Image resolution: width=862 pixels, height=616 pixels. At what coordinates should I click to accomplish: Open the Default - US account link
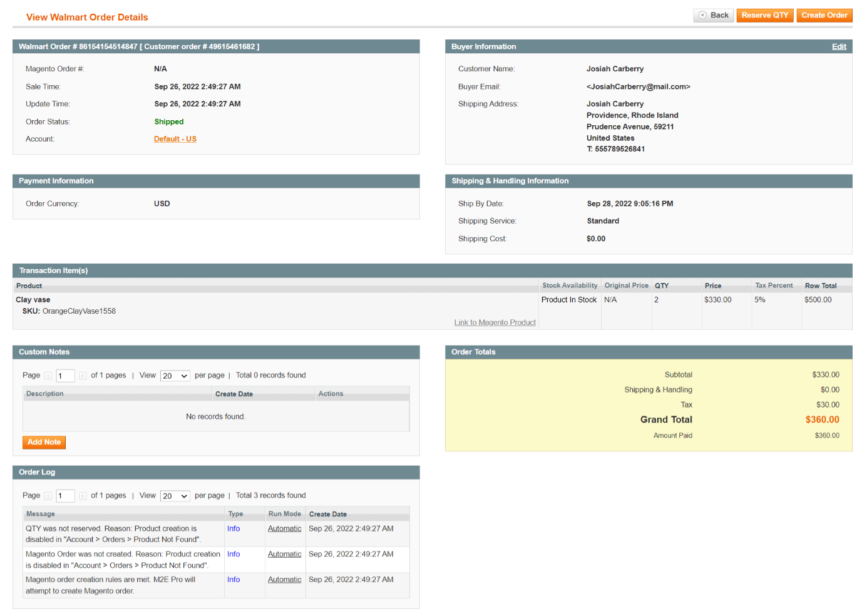175,139
